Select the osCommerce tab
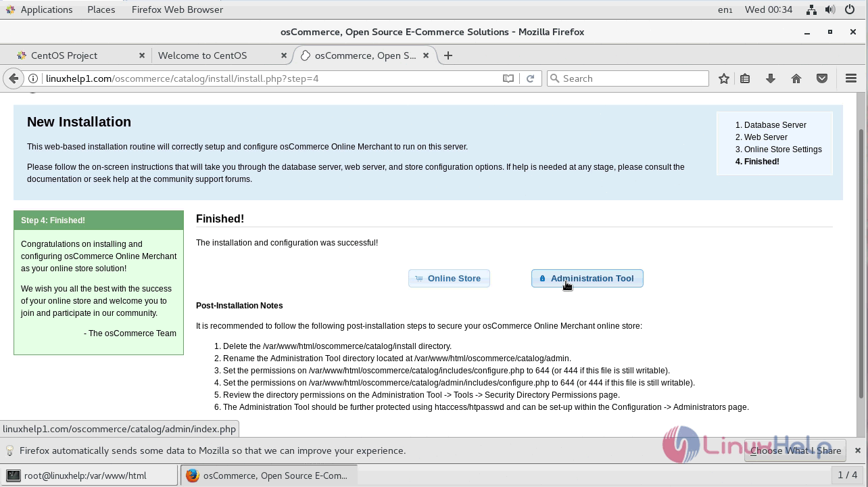This screenshot has height=487, width=868. pos(365,55)
